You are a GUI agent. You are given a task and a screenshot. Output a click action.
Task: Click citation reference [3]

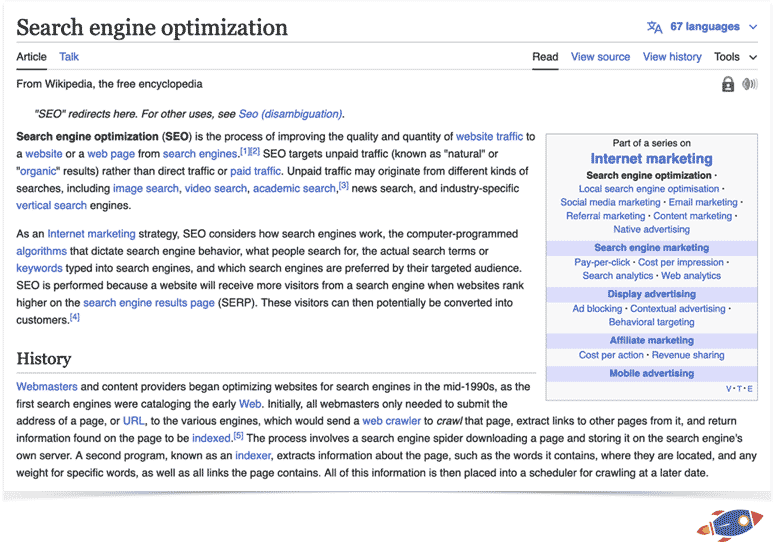click(x=344, y=186)
